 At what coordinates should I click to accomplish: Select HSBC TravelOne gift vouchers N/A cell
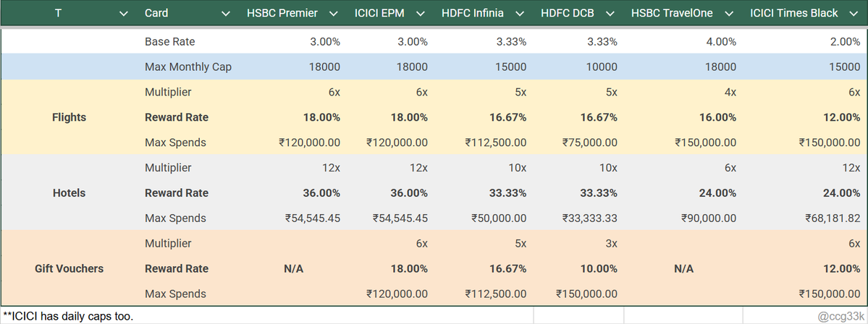point(683,269)
